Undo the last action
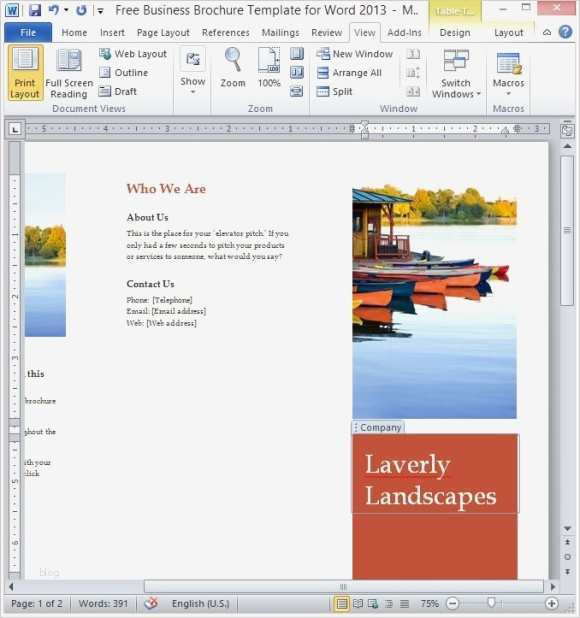Screen dimensions: 580x618 pyautogui.click(x=53, y=10)
